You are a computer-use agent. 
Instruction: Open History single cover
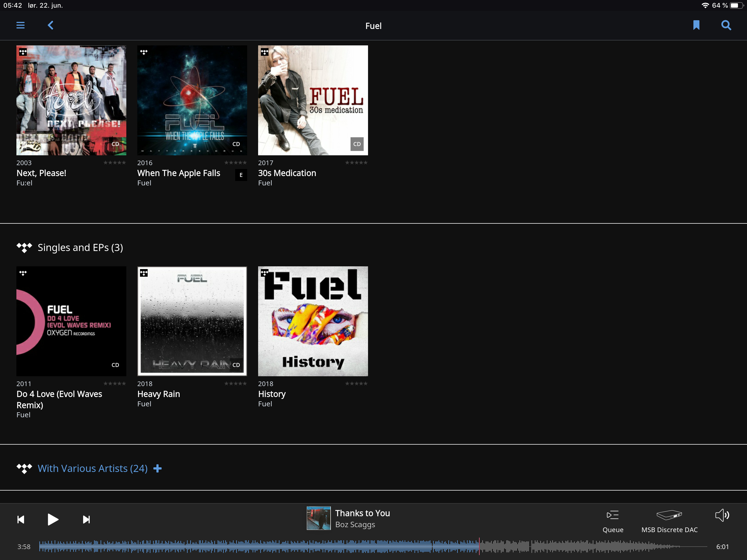pyautogui.click(x=313, y=321)
